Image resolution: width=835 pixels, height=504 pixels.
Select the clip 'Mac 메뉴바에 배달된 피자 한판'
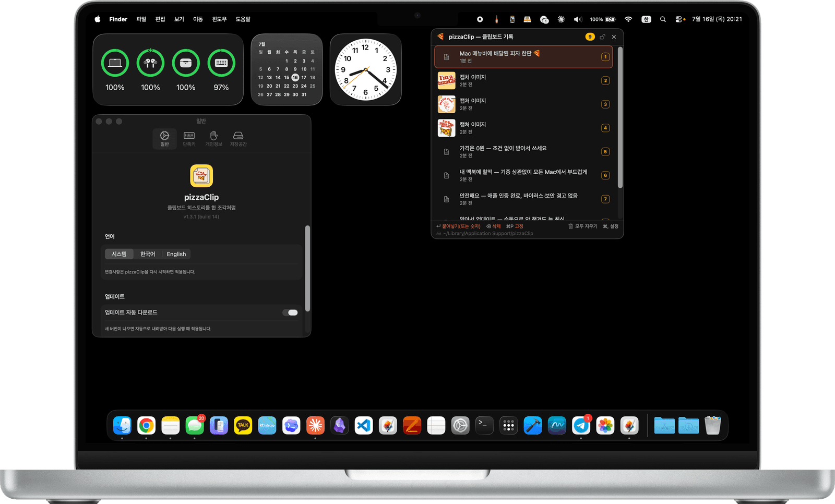[523, 57]
